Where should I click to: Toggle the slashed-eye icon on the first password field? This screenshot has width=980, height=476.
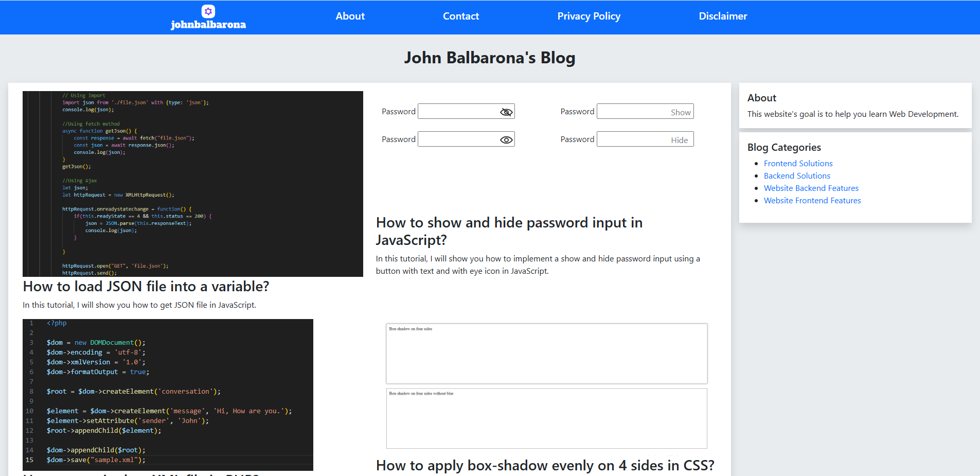click(506, 111)
